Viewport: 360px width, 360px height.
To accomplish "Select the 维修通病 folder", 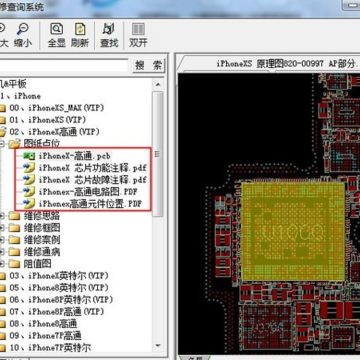I will [x=42, y=252].
